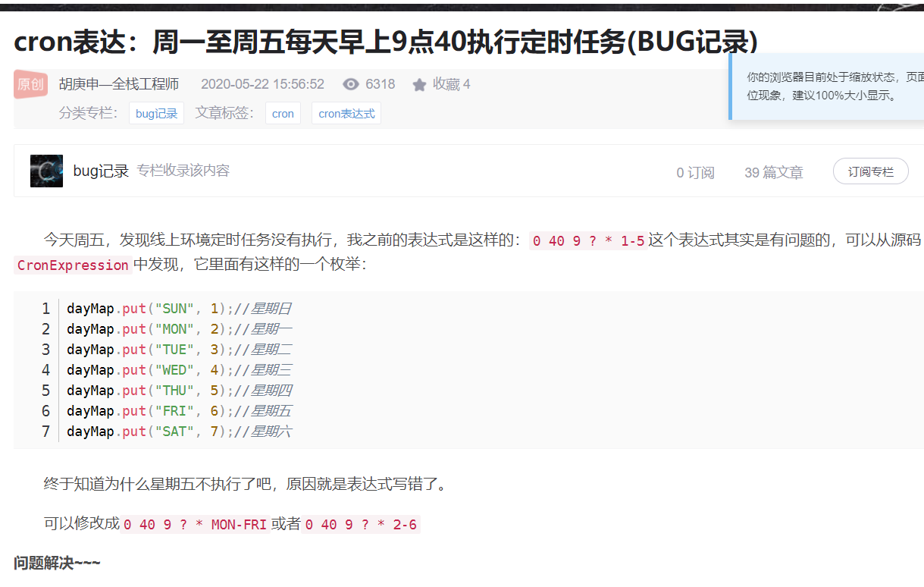This screenshot has width=924, height=587.
Task: Click line number 5 in the code block
Action: (45, 389)
